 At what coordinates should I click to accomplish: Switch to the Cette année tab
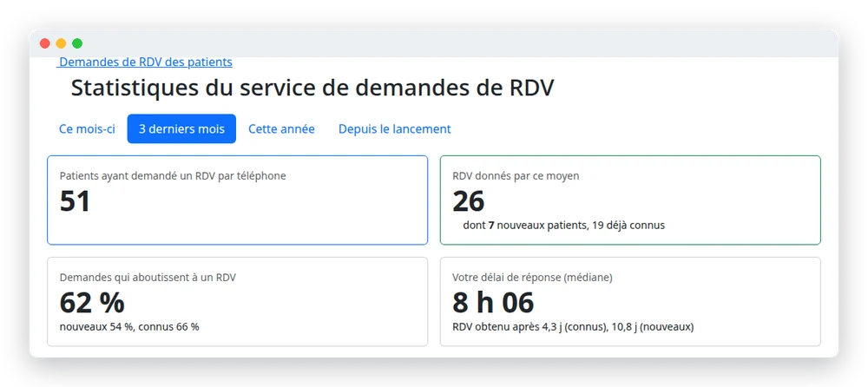pos(281,129)
